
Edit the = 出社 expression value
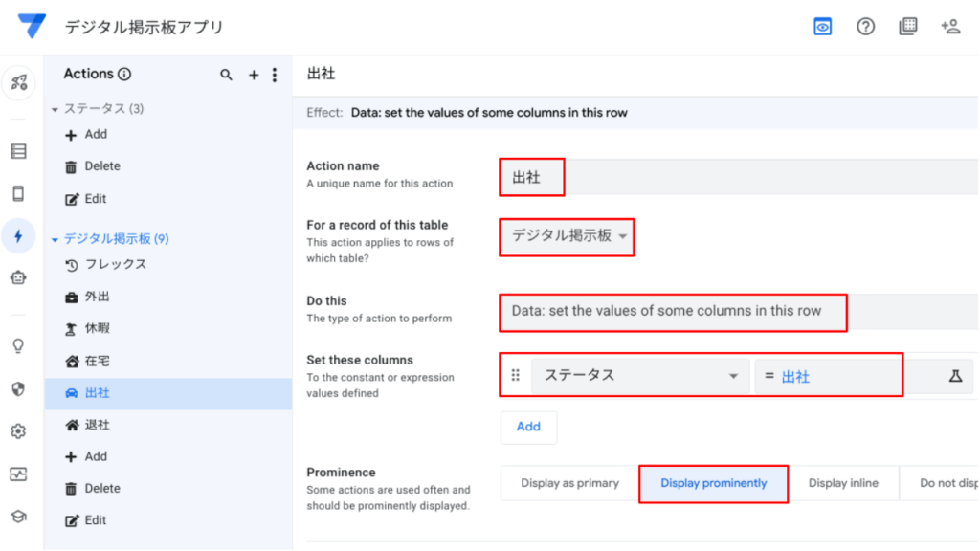(828, 376)
